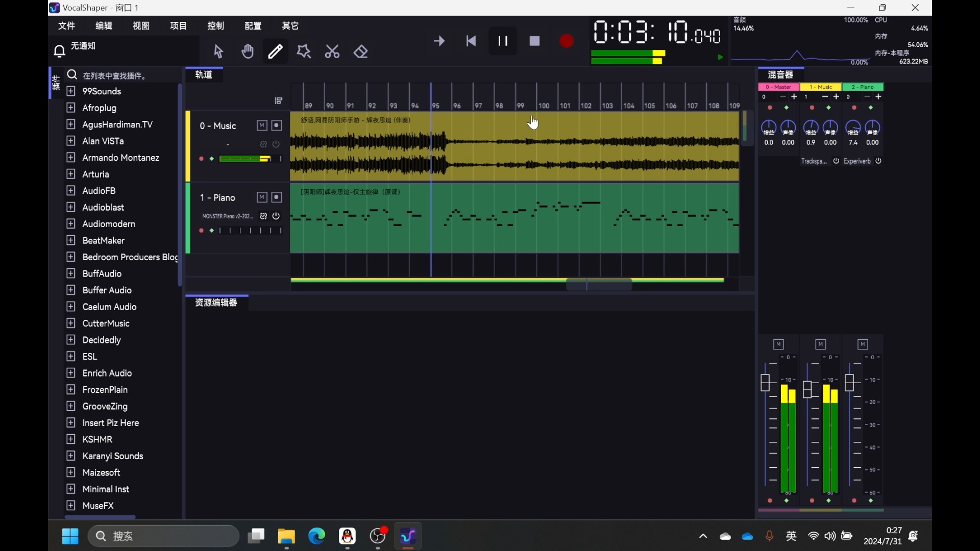The image size is (980, 551).
Task: Bypass the Experiverb effect
Action: (x=878, y=161)
